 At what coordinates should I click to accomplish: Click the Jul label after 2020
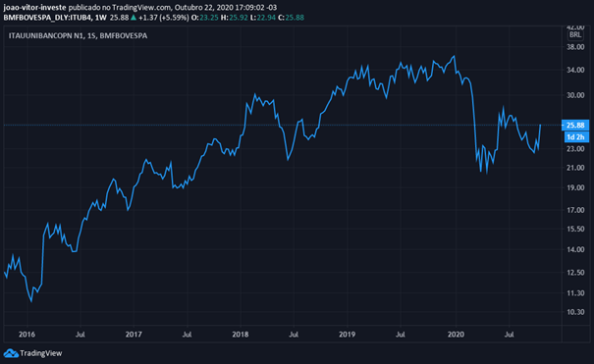[x=510, y=335]
